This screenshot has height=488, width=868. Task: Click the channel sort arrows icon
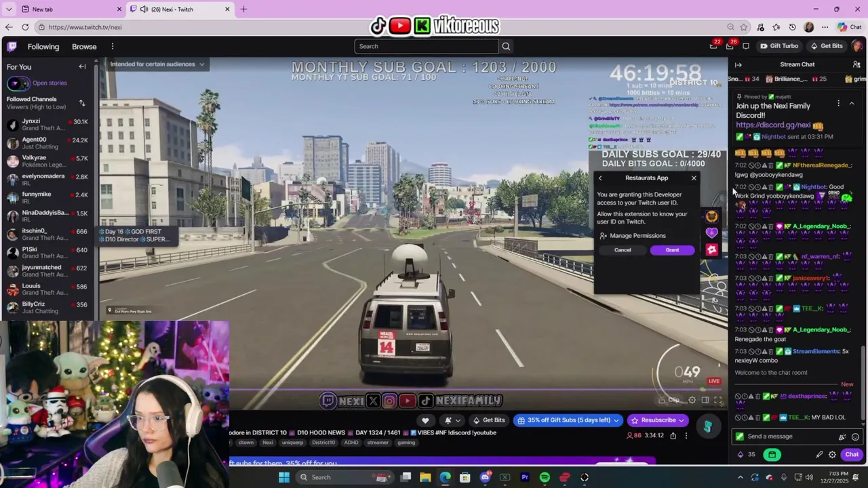82,103
